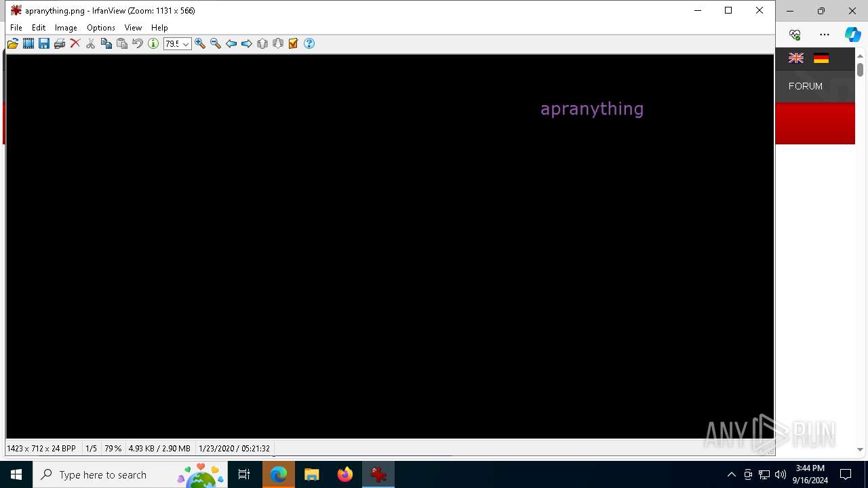This screenshot has height=488, width=868.
Task: Open the Options menu
Action: click(x=101, y=28)
